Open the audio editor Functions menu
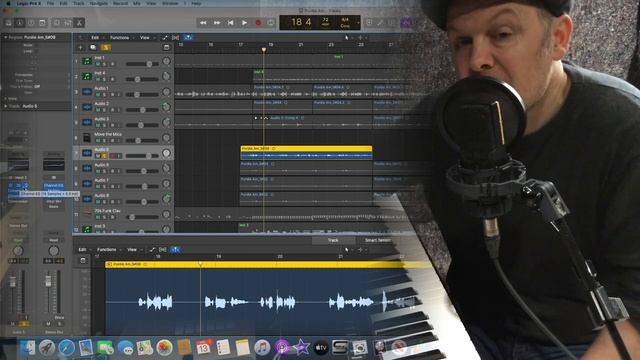The height and width of the screenshot is (360, 640). tap(107, 249)
